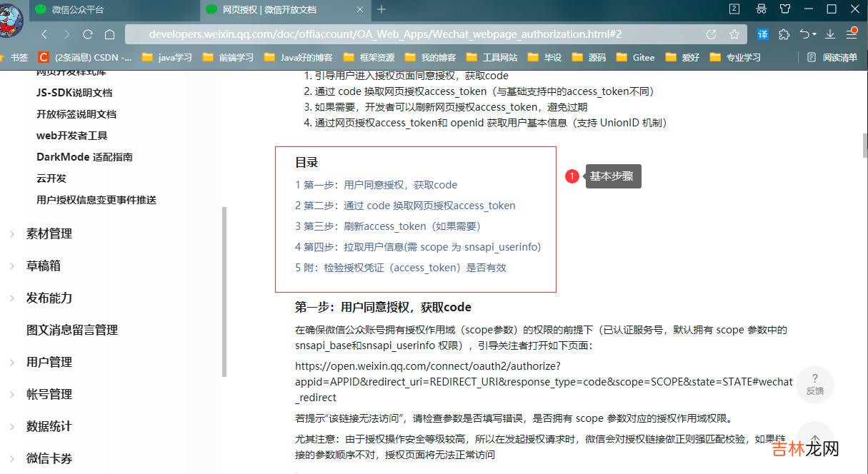Open the 阅读清单 reading list

click(x=832, y=57)
